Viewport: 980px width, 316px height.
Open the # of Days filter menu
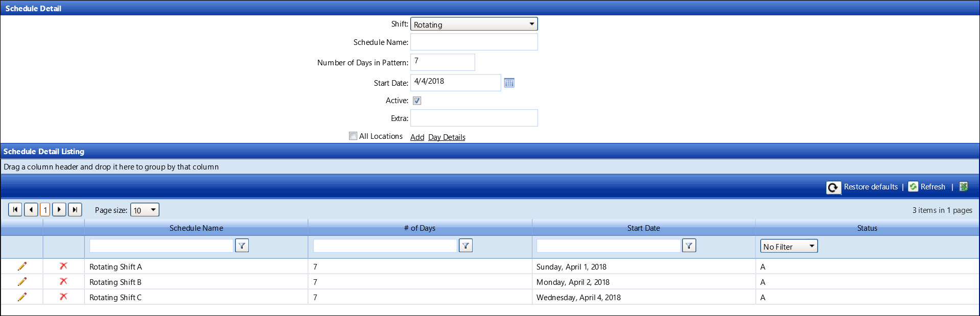point(465,246)
